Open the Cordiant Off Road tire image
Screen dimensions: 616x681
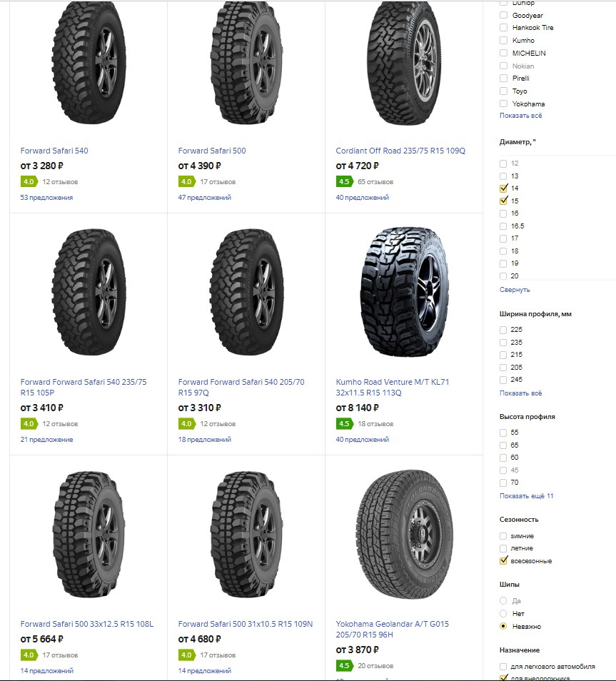click(404, 63)
